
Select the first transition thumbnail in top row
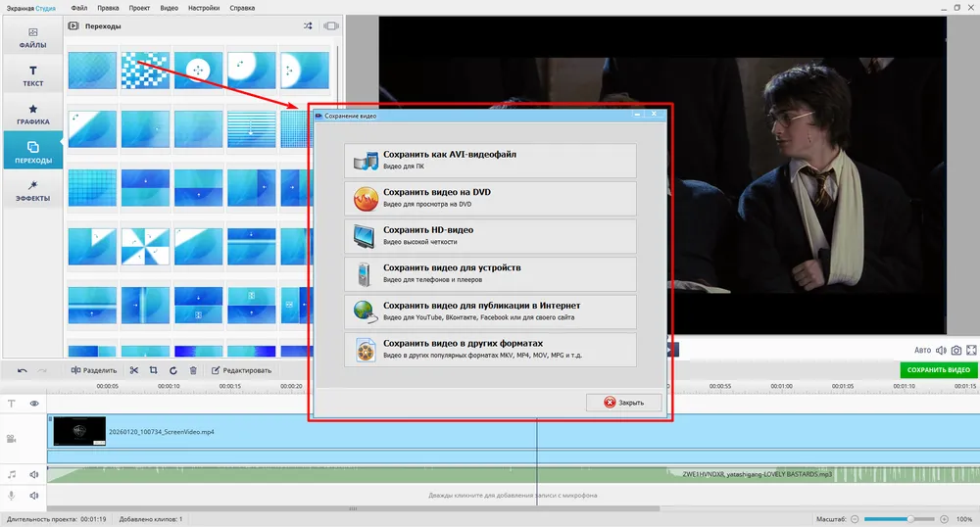click(x=92, y=71)
